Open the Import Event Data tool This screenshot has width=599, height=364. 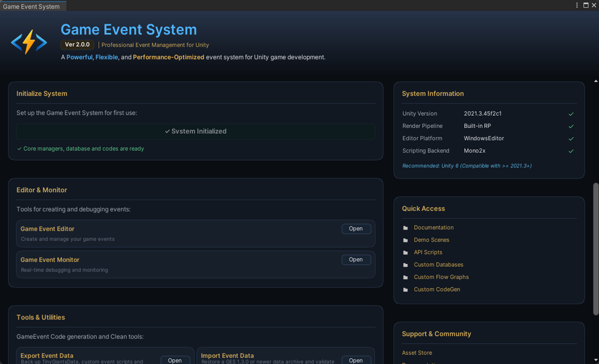pyautogui.click(x=356, y=360)
